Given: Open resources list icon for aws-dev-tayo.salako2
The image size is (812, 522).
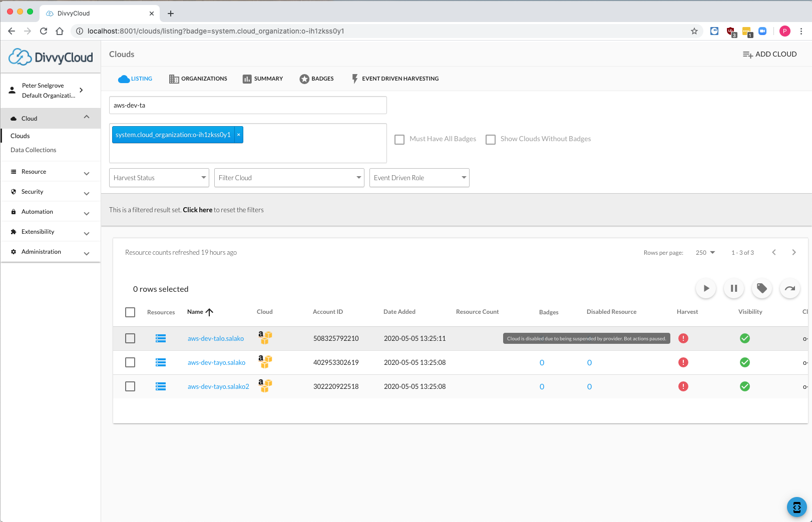Looking at the screenshot, I should [x=161, y=386].
